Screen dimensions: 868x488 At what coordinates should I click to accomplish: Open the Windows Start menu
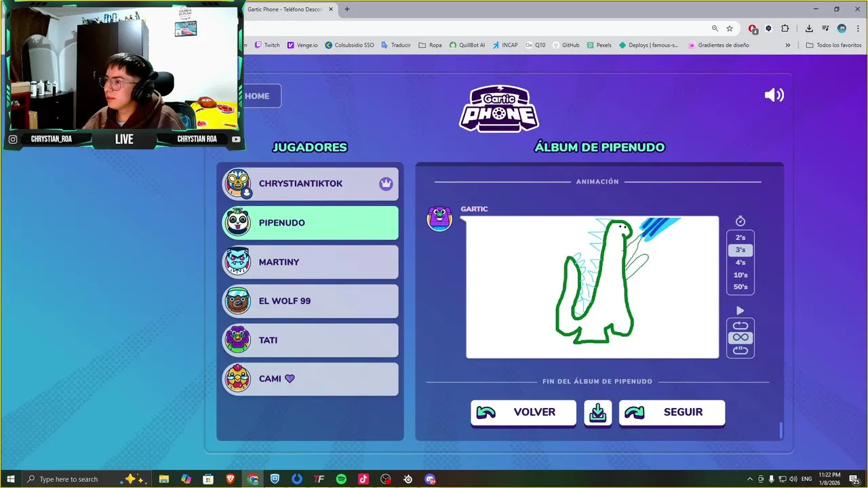pyautogui.click(x=10, y=479)
